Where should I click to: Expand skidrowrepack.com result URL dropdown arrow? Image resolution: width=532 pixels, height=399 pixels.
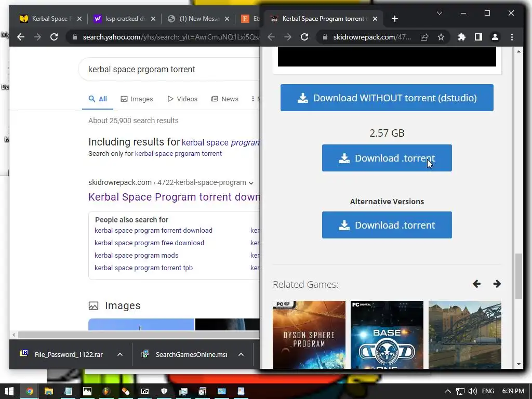coord(251,183)
